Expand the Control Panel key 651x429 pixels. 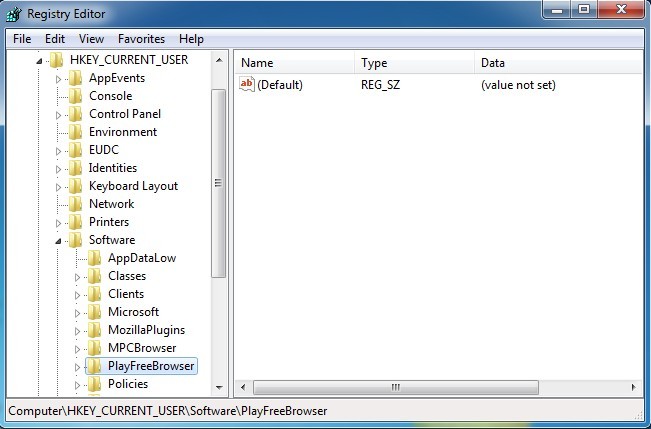[x=59, y=115]
